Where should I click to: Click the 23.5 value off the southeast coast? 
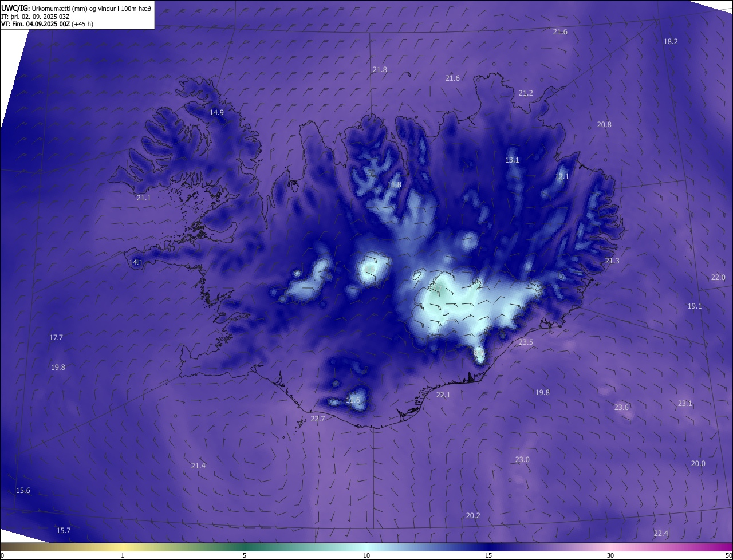point(526,342)
